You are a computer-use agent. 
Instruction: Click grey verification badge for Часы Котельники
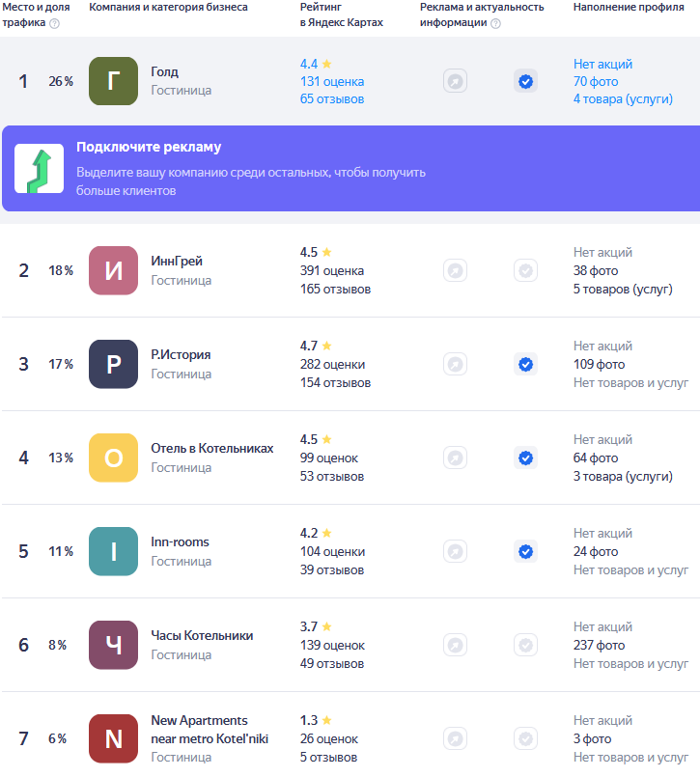pyautogui.click(x=525, y=645)
